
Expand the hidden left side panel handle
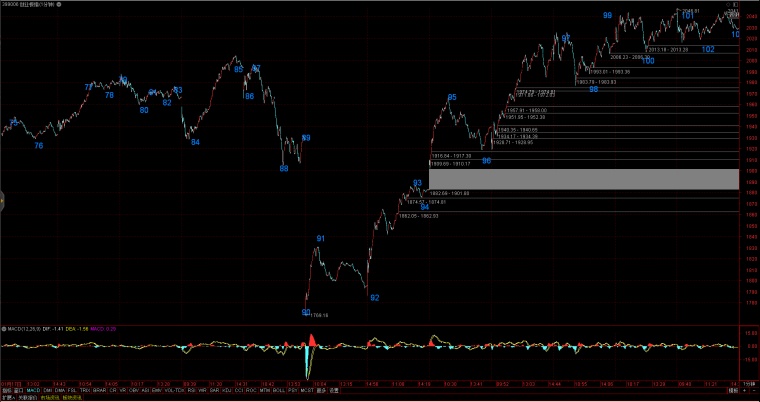click(x=1, y=201)
